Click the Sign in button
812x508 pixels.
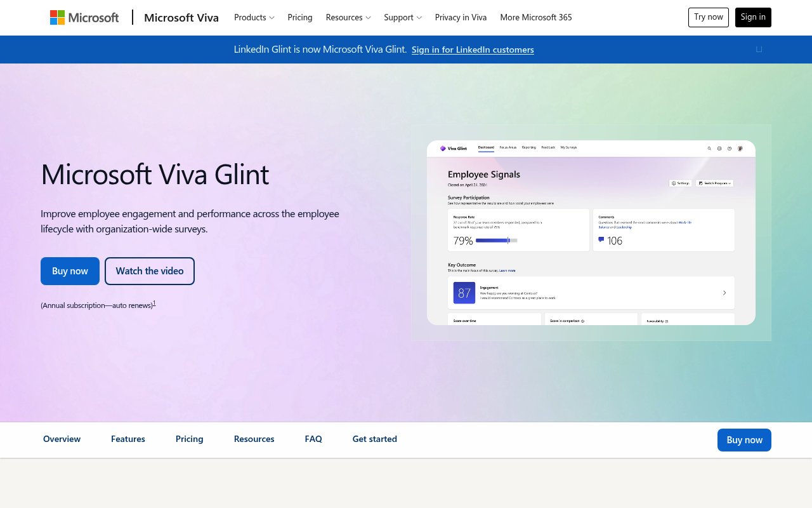click(x=753, y=17)
